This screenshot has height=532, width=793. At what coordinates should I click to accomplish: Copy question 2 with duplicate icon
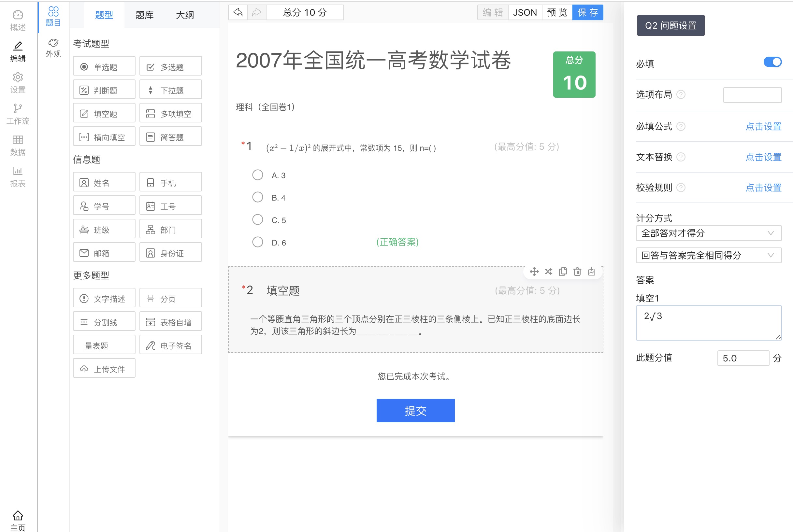[x=563, y=272]
